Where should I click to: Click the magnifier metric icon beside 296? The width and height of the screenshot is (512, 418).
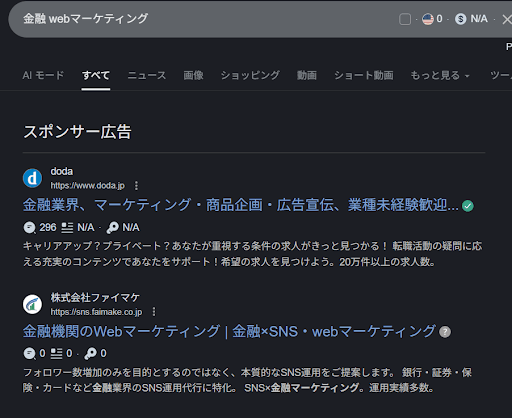29,228
